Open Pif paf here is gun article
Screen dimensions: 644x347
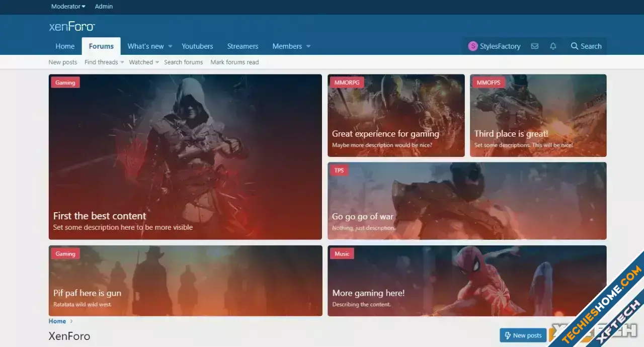click(x=87, y=293)
